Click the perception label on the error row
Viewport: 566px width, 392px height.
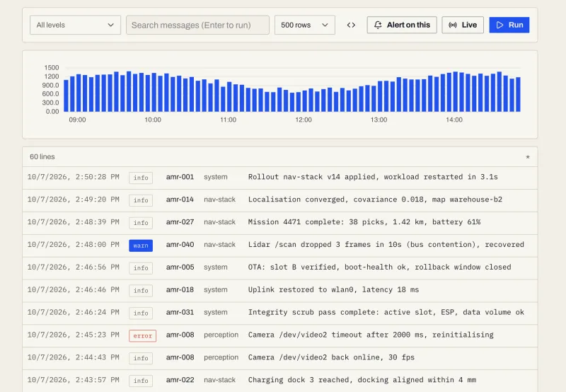click(x=221, y=335)
